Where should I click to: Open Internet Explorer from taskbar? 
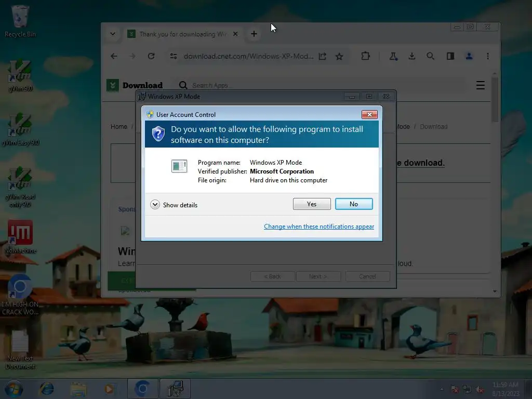46,389
